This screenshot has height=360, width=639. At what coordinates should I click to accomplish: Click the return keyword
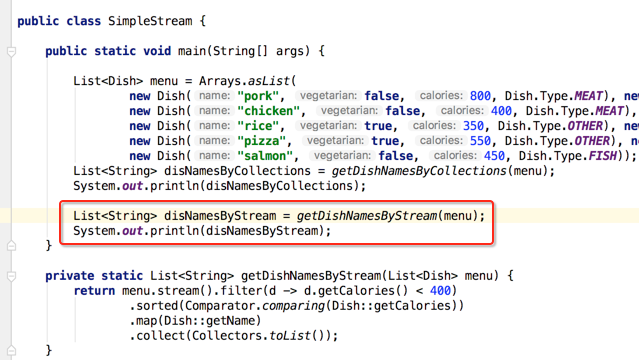[94, 291]
